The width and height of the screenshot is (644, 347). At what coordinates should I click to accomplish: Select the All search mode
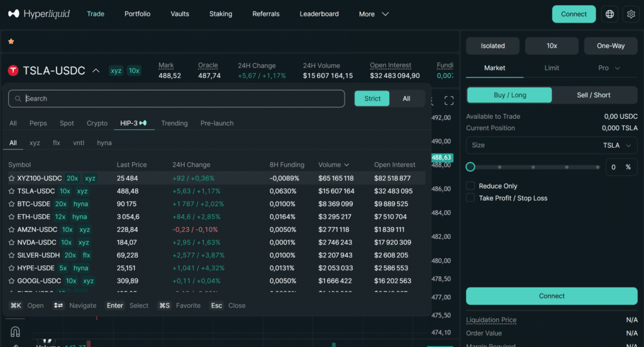click(406, 99)
